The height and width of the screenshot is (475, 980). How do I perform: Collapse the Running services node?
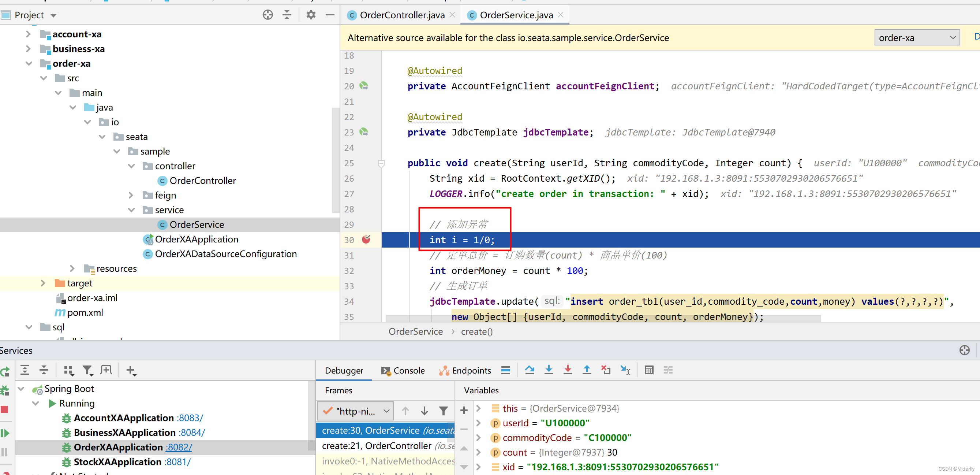[35, 404]
